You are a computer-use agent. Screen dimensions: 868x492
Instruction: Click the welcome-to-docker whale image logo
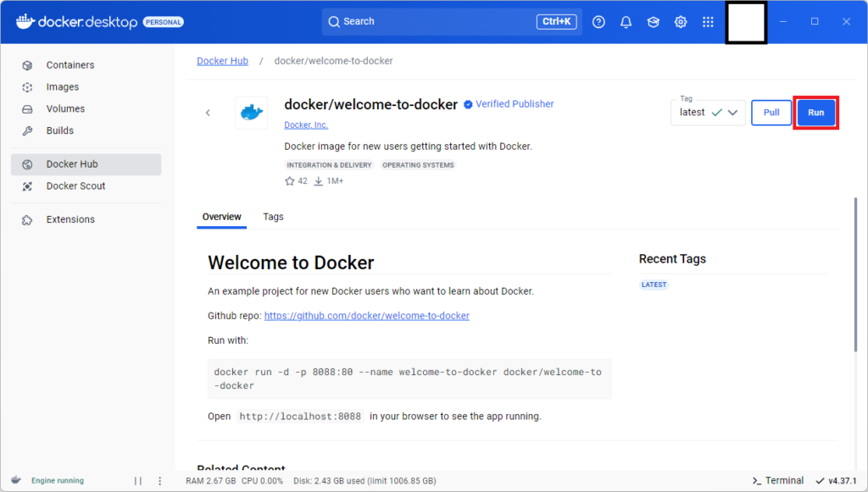coord(251,113)
